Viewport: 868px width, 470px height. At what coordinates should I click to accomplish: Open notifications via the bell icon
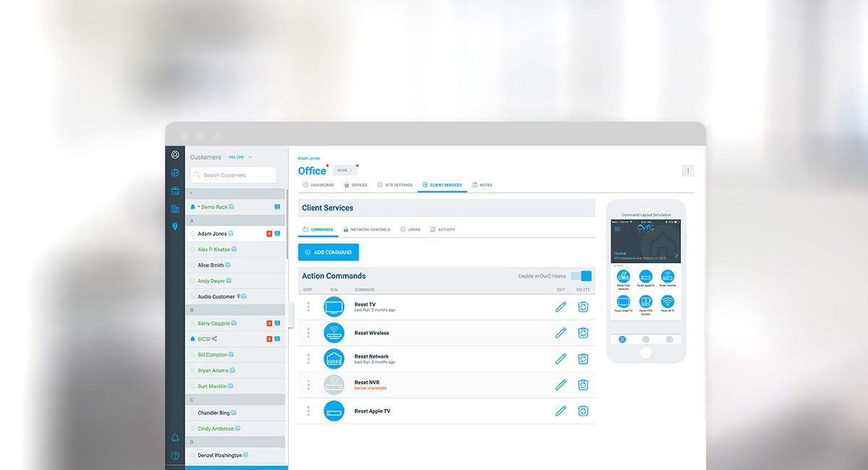tap(174, 437)
